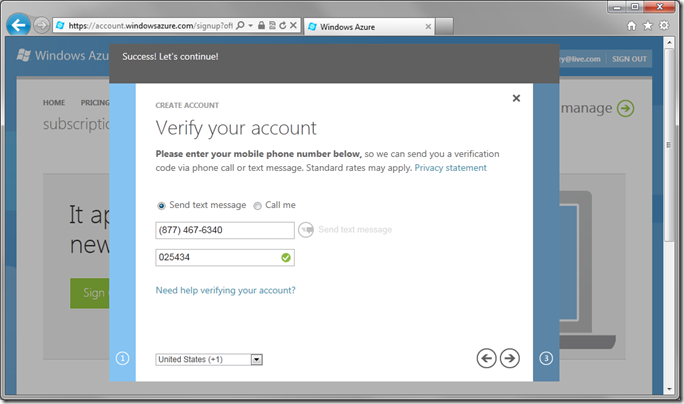Open a new blank tab
The image size is (684, 404).
pos(444,27)
